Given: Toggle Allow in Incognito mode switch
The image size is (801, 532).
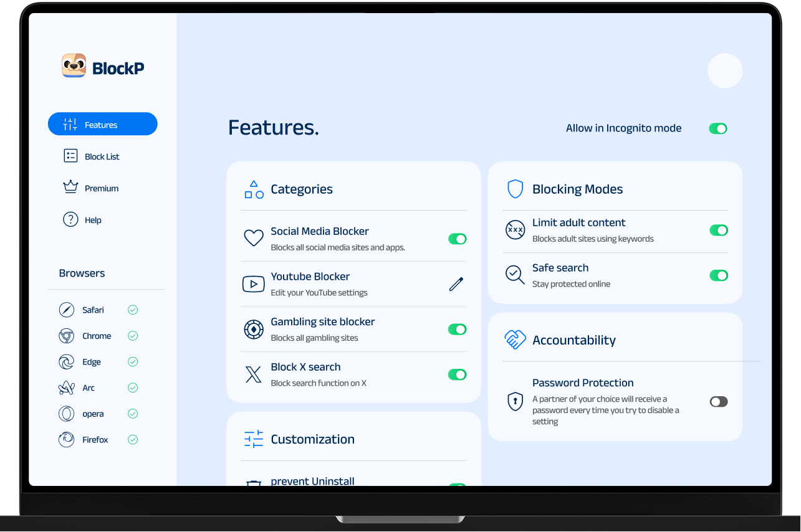Looking at the screenshot, I should point(718,129).
